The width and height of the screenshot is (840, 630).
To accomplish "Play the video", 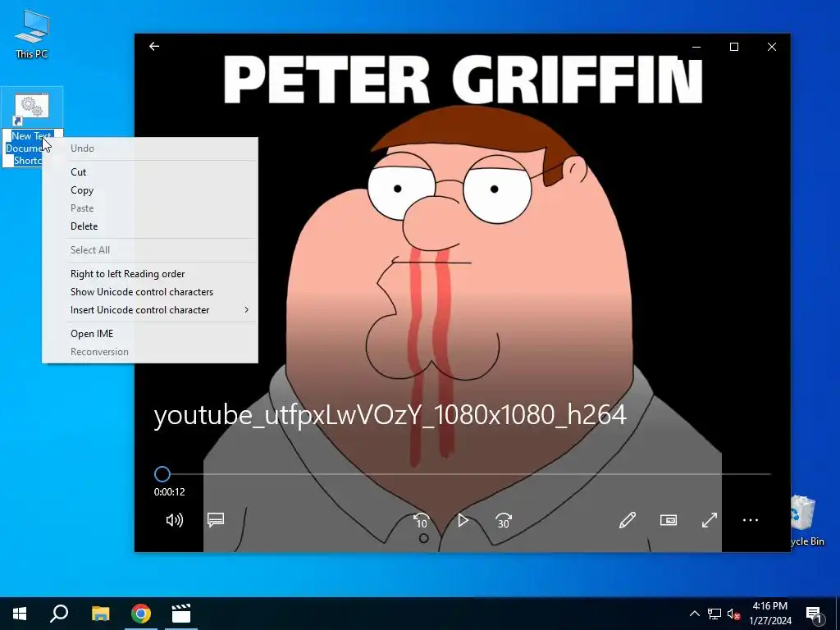I will (x=463, y=520).
